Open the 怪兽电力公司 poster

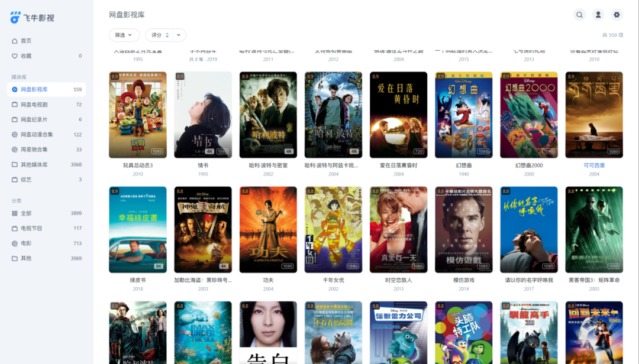(x=399, y=333)
